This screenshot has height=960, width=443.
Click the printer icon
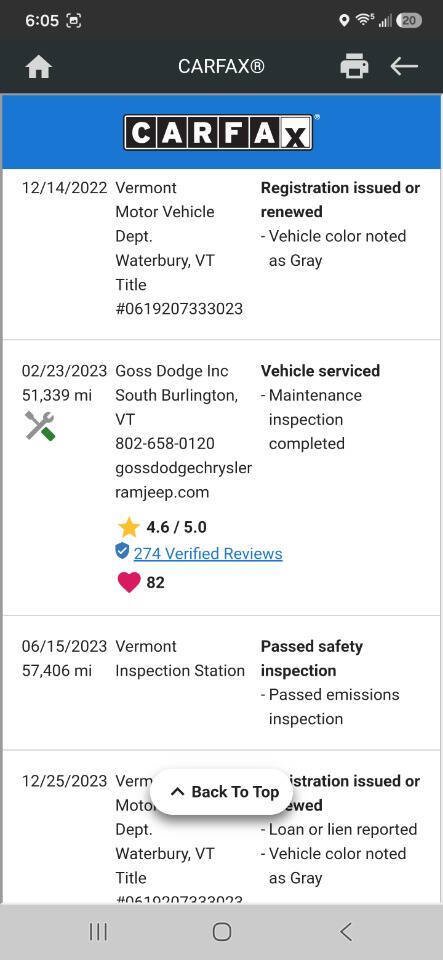pyautogui.click(x=354, y=66)
